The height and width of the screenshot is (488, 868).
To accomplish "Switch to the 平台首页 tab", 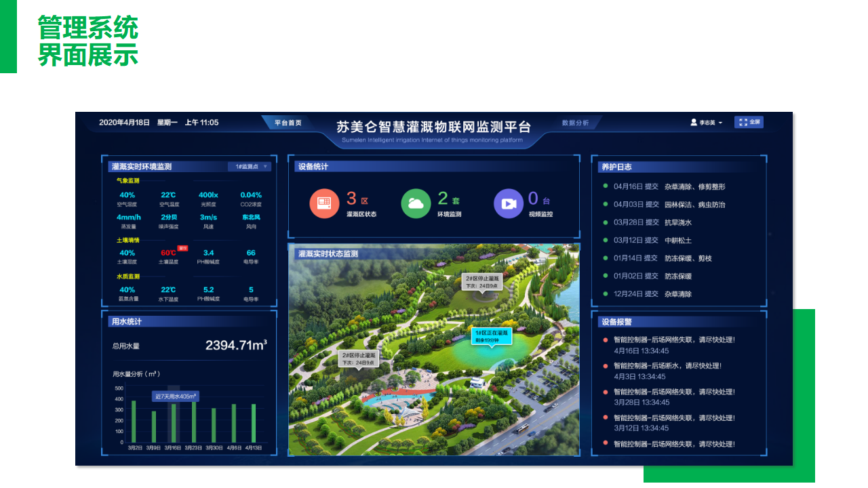I will [288, 123].
